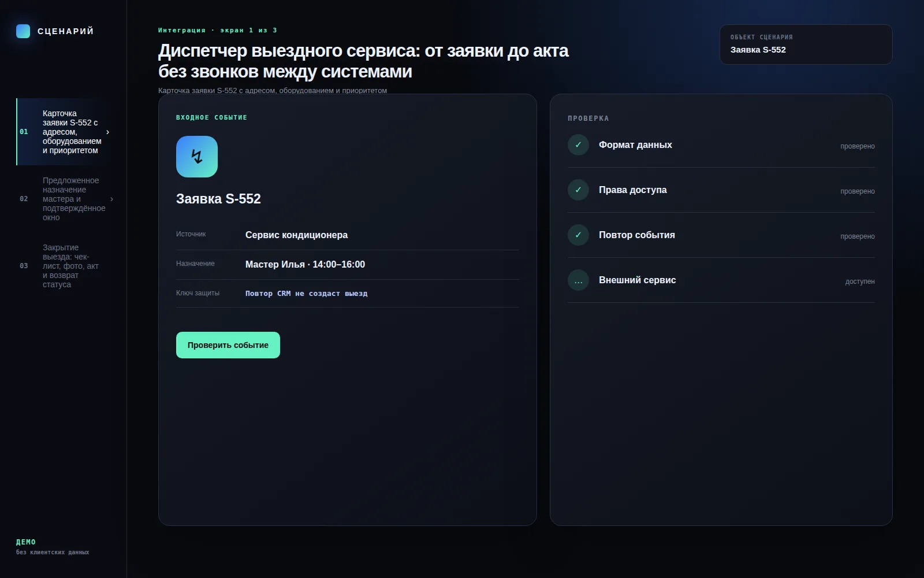Click the Интеграция · экран 1 из 3 breadcrumb
Viewport: 924px width, 578px height.
pyautogui.click(x=218, y=30)
